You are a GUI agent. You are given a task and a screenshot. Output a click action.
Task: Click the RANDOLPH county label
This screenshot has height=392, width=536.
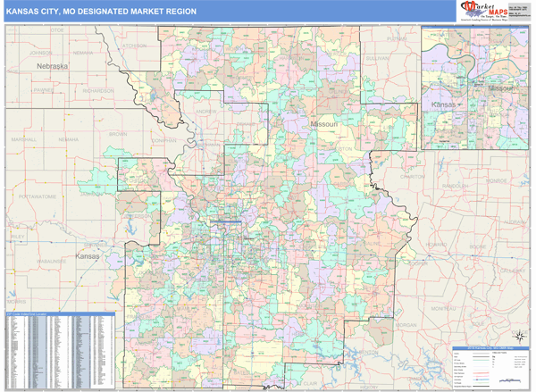pos(455,186)
